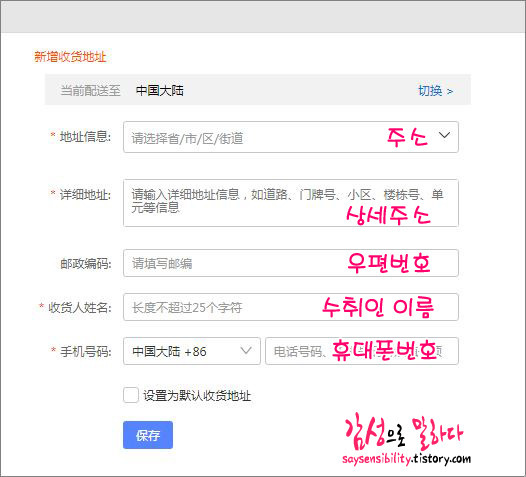Click the 收货人姓名 recipient name field

291,307
